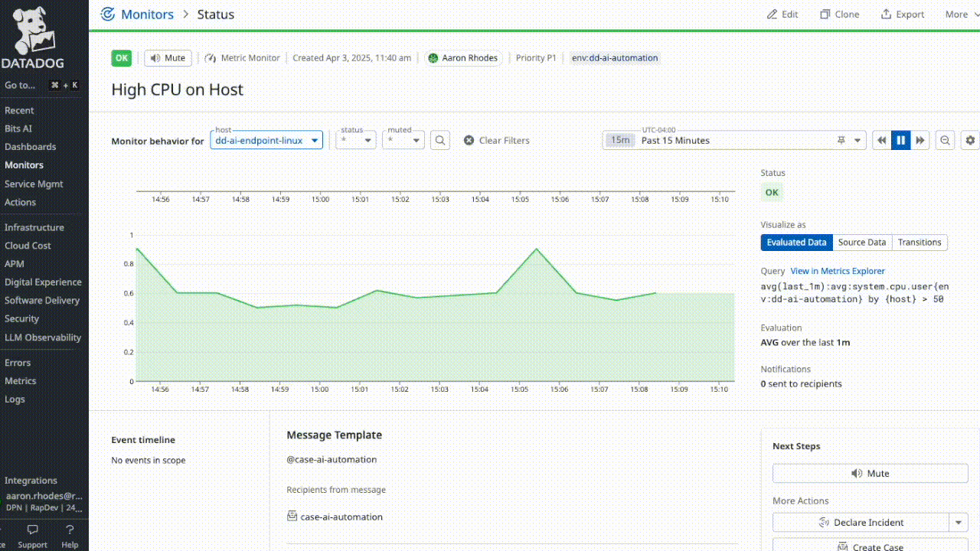Click the rewind time frame button
The height and width of the screenshot is (551, 980).
point(882,141)
